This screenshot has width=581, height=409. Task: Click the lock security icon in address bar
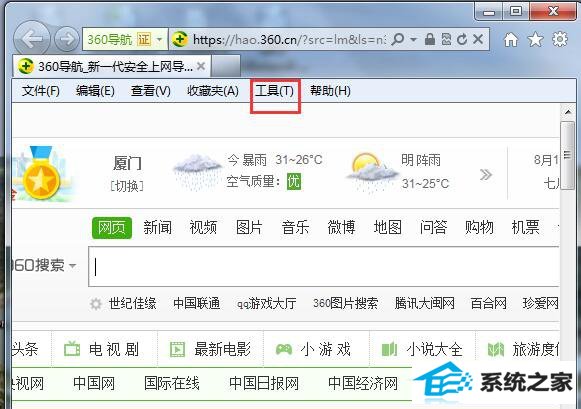coord(429,39)
